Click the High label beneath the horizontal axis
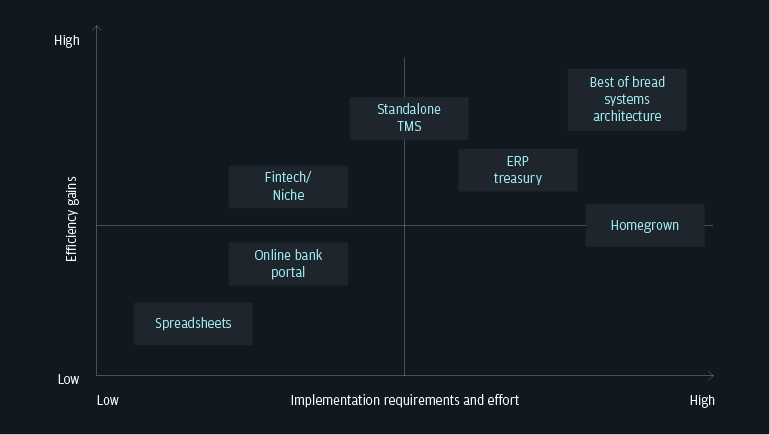Screen dimensions: 770x435 (702, 400)
